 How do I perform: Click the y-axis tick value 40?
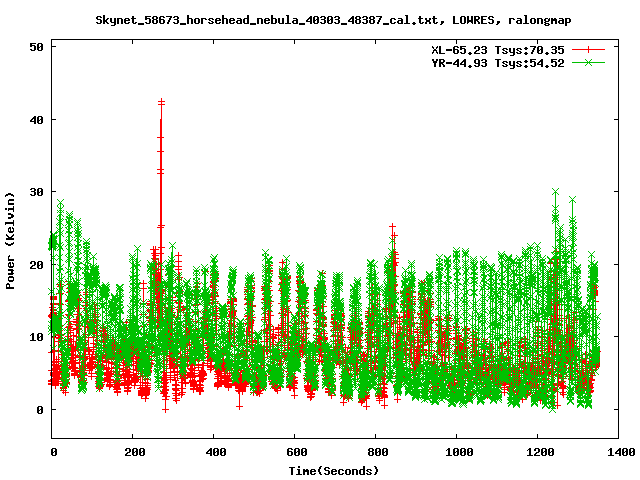[36, 120]
